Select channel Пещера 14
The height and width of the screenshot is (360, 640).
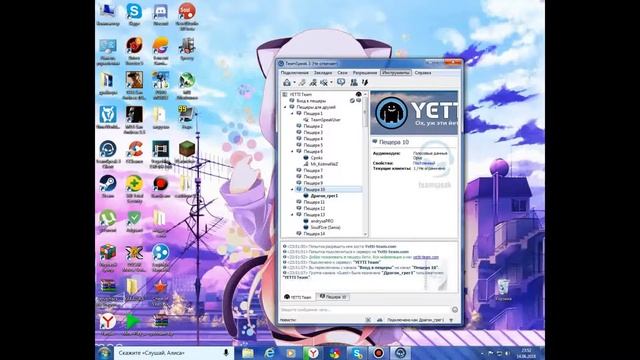(x=314, y=234)
